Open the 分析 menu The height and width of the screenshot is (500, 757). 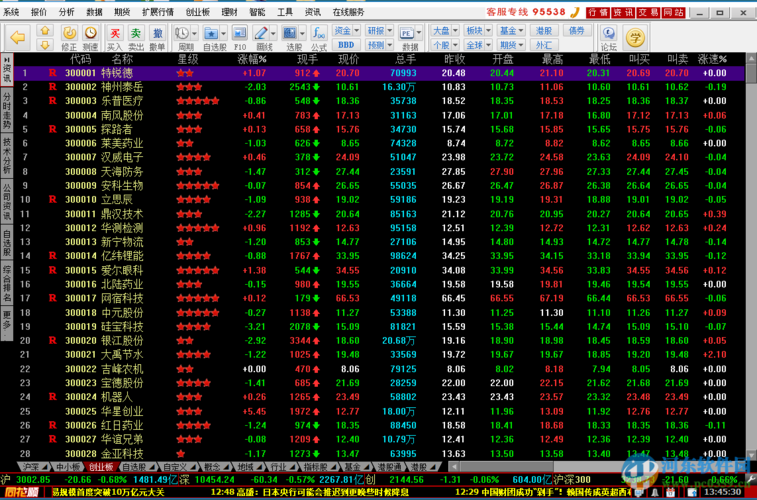[x=67, y=13]
